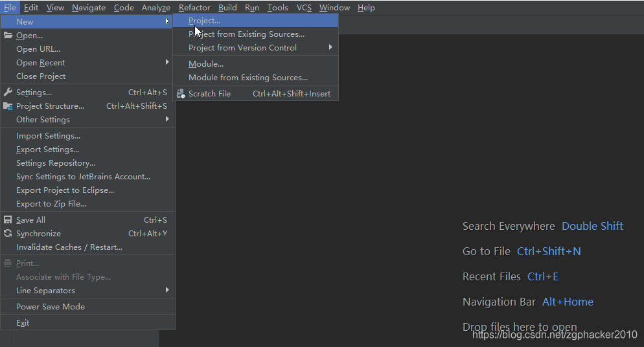
Task: Create a new Scratch File
Action: tap(255, 93)
